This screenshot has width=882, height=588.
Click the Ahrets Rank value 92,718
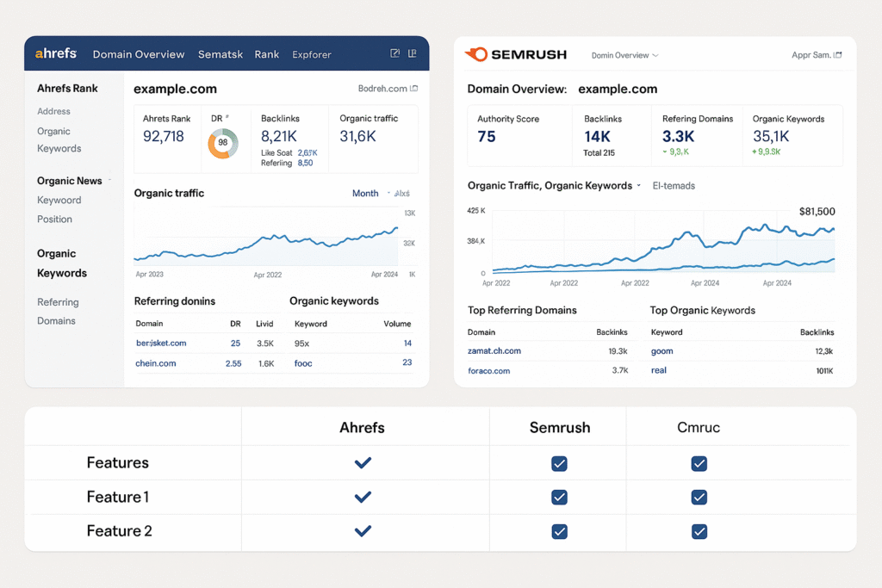coord(163,136)
